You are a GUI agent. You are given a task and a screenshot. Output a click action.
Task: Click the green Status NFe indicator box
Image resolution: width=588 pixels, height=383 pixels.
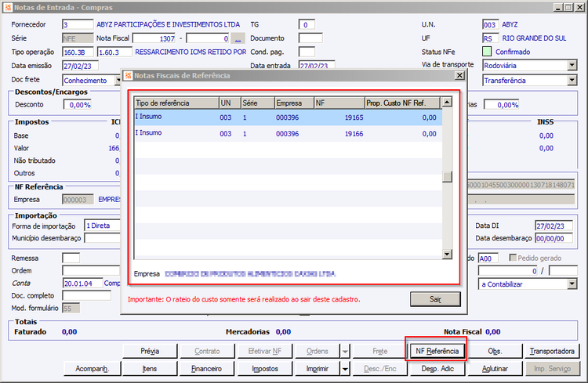point(488,52)
